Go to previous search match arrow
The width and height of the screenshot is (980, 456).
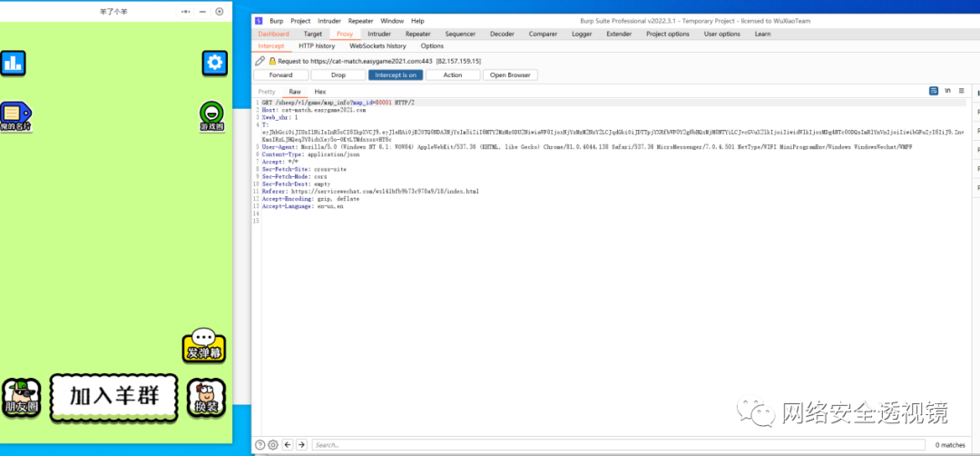tap(288, 445)
